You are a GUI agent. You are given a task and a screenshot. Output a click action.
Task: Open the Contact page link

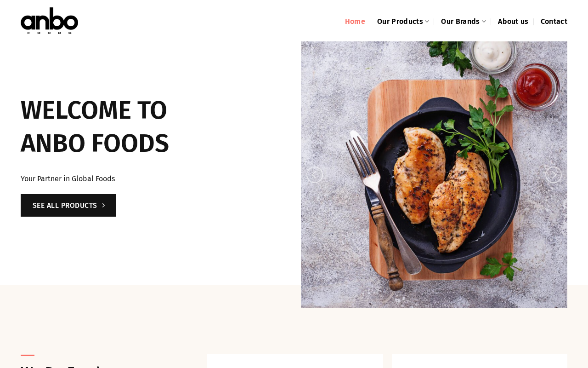[554, 22]
